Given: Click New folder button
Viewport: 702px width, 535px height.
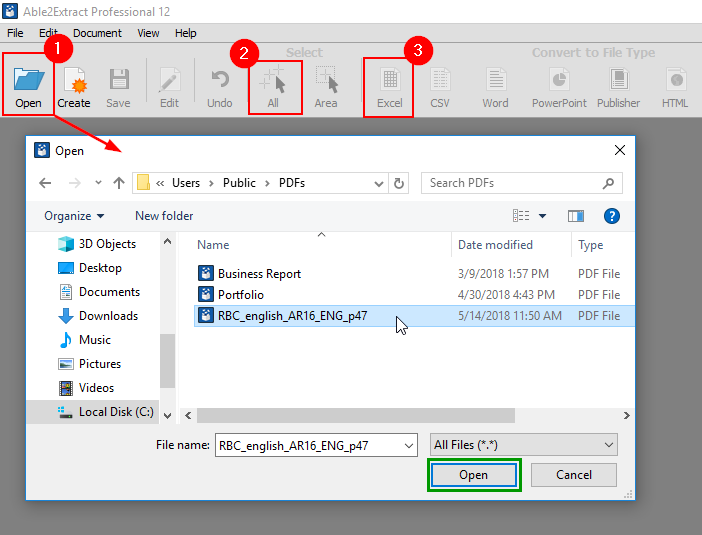Looking at the screenshot, I should pos(164,216).
